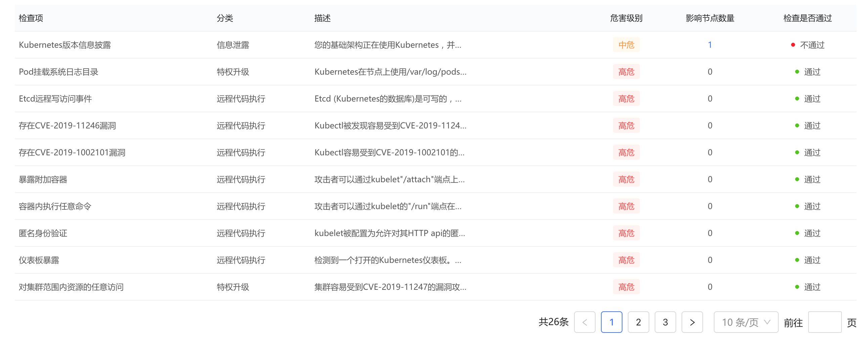Click description kubelet被配置为允许对其HTTP api的匿

point(390,233)
